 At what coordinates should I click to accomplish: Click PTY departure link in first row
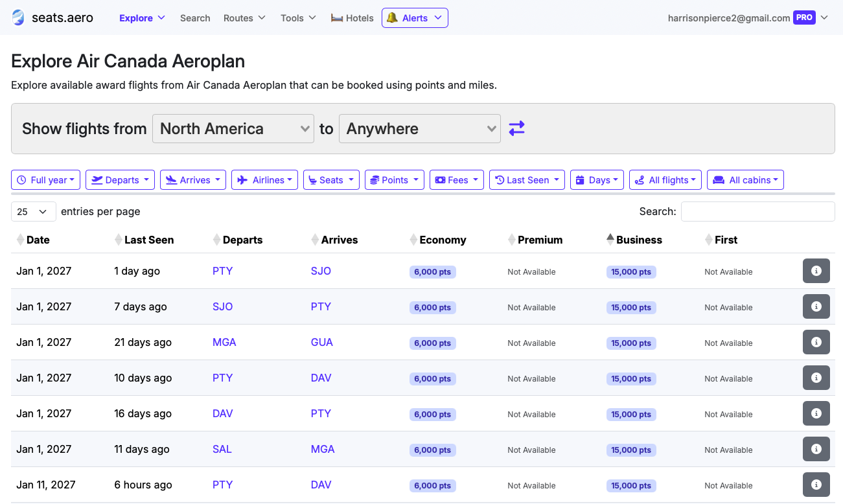point(222,271)
